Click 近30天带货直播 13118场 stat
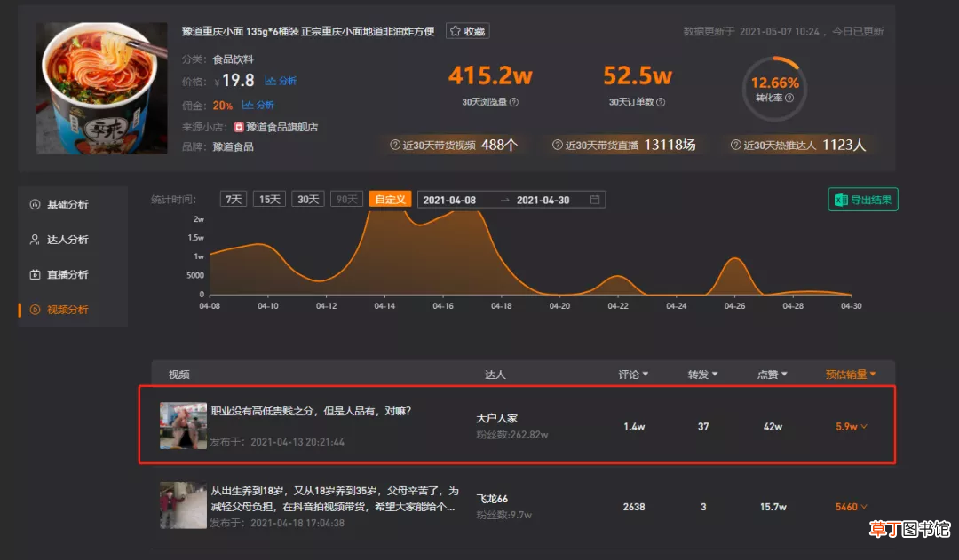Screen dimensions: 959x560 (624, 145)
